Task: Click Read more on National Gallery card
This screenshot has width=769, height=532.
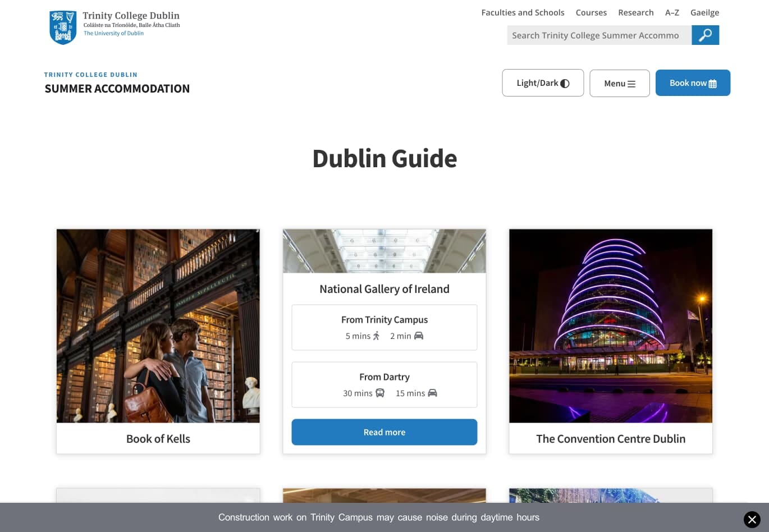Action: (384, 432)
